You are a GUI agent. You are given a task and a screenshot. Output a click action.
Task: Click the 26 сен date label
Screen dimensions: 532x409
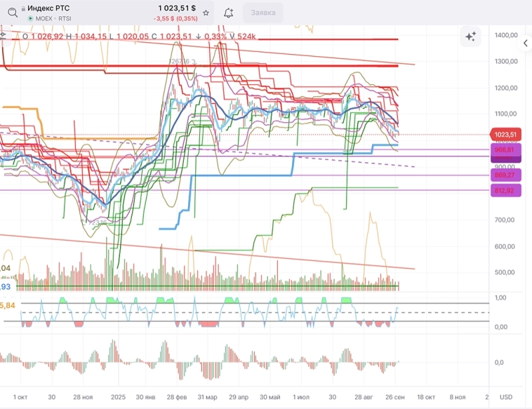point(395,397)
